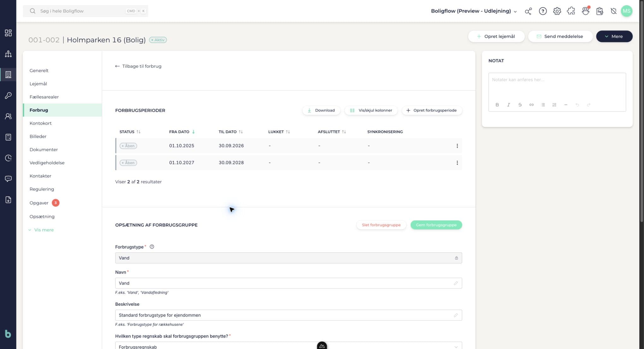
Task: Open the Boligflow Preview workspace dropdown
Action: coord(474,11)
